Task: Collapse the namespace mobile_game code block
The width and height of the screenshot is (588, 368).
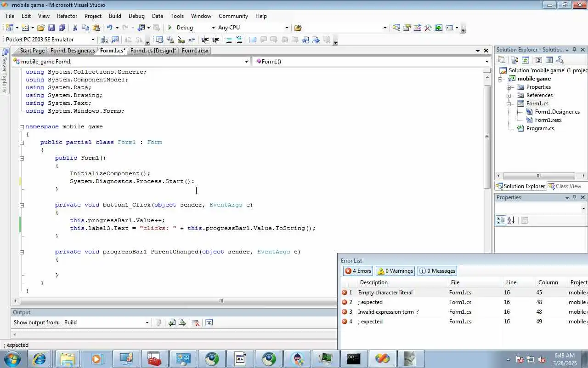Action: point(22,127)
